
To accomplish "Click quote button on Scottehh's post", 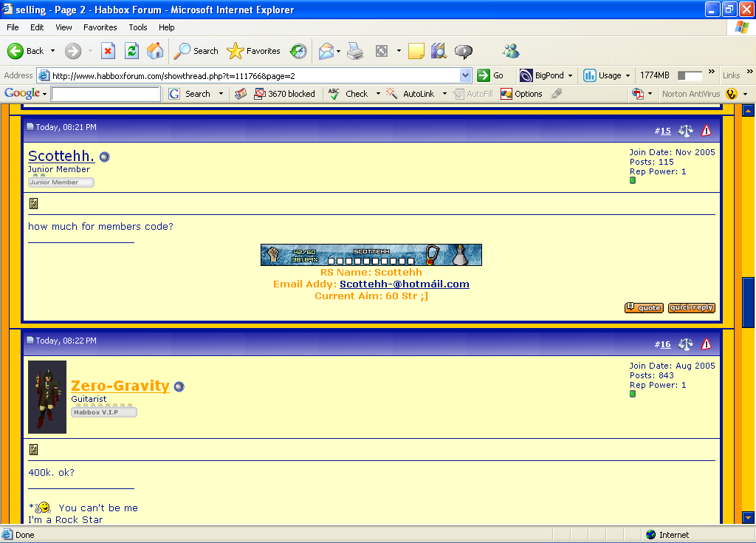I will click(x=644, y=308).
